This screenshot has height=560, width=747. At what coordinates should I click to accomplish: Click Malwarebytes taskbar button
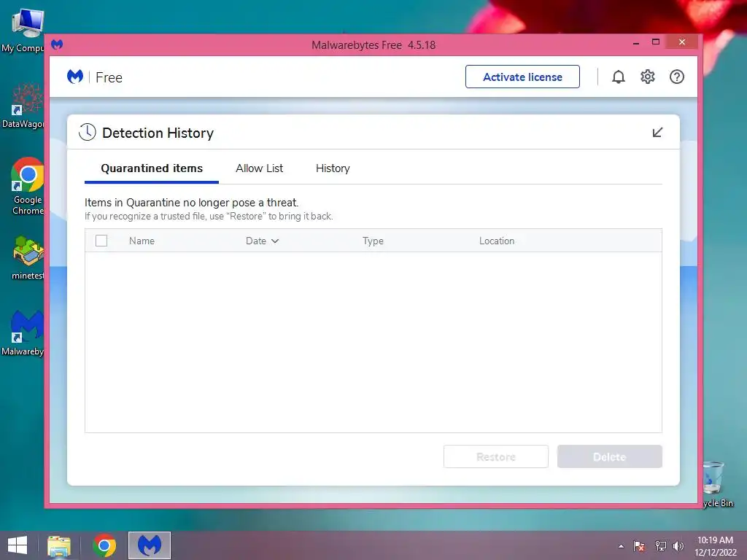click(149, 545)
